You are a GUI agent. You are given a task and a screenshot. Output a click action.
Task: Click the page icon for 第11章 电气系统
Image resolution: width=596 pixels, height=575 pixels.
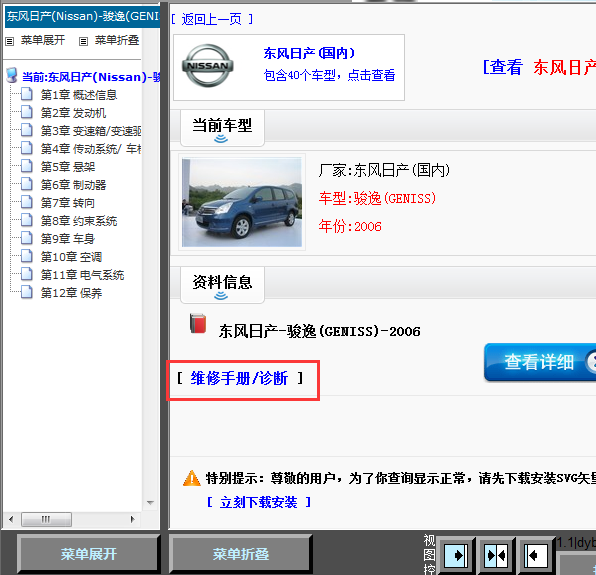point(27,274)
